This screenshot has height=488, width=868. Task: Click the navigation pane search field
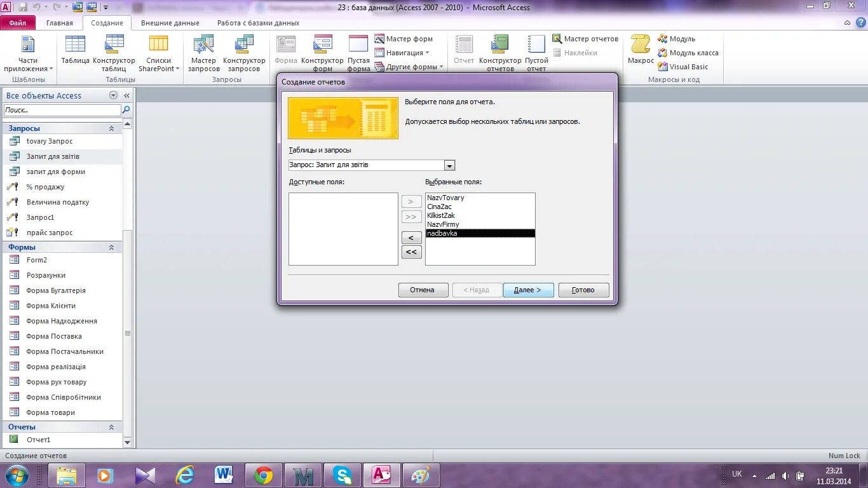pos(62,110)
